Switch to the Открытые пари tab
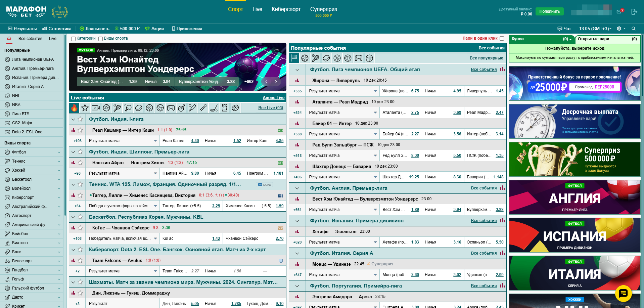The width and height of the screenshot is (644, 308). 607,39
